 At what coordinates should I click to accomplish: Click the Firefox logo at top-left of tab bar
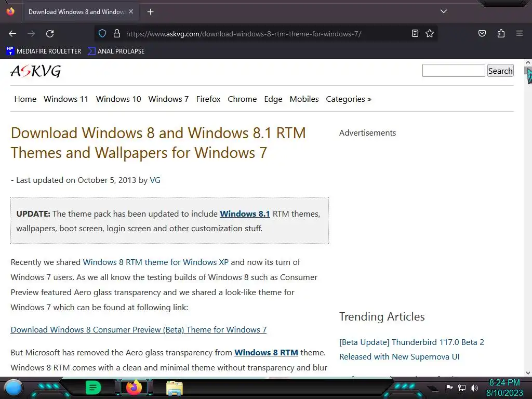[10, 11]
